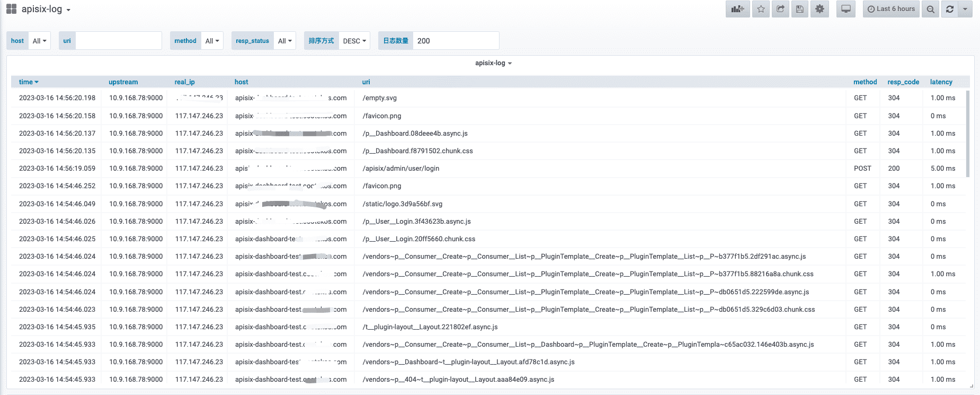Change sort order DESC dropdown
This screenshot has width=980, height=395.
pyautogui.click(x=354, y=41)
